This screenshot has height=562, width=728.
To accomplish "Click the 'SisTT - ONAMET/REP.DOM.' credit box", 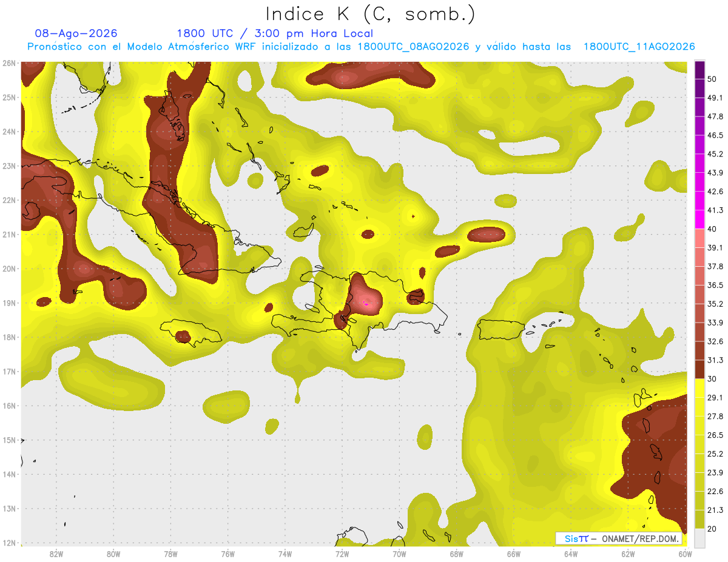I will point(619,538).
